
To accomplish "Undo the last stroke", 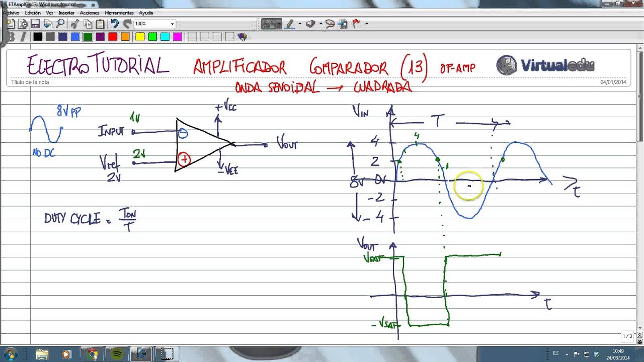I will (115, 24).
